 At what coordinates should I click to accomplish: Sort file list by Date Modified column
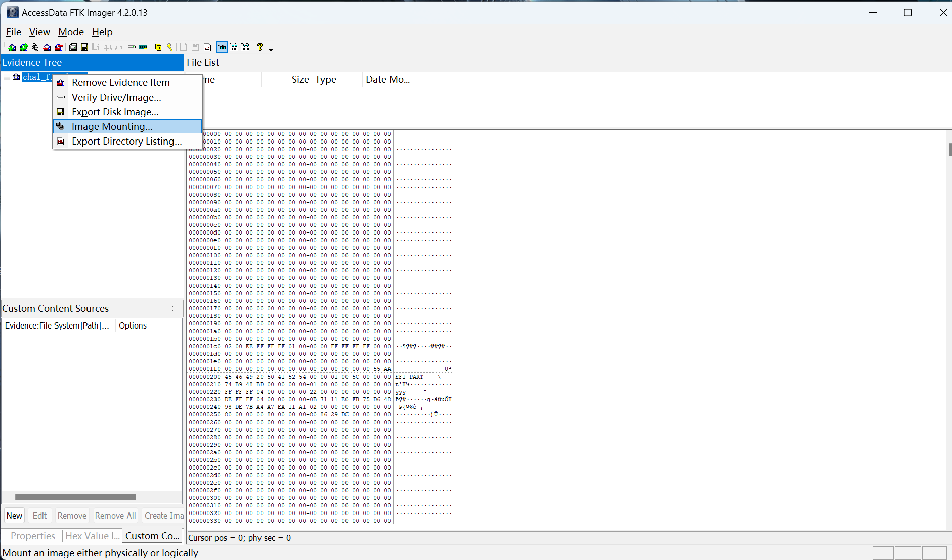coord(388,79)
